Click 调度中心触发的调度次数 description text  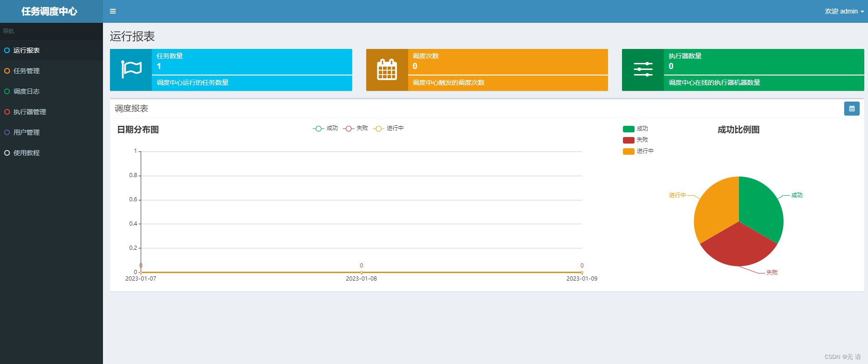click(449, 82)
